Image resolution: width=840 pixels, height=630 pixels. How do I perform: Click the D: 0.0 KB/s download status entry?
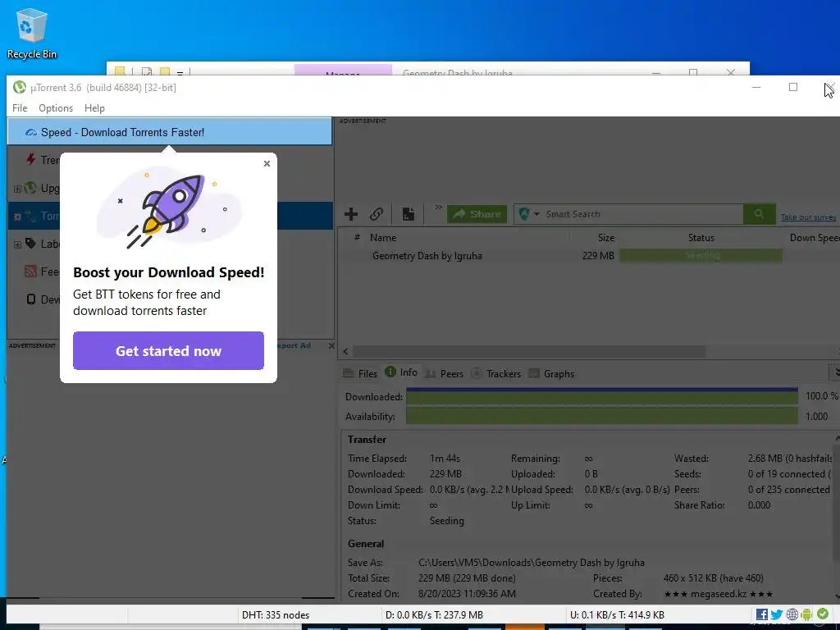[434, 615]
